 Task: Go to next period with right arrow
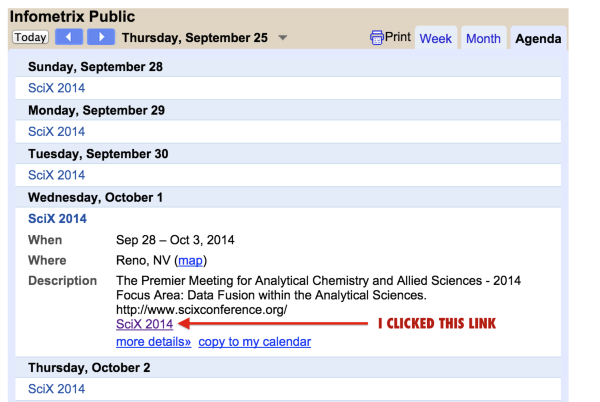coord(101,37)
